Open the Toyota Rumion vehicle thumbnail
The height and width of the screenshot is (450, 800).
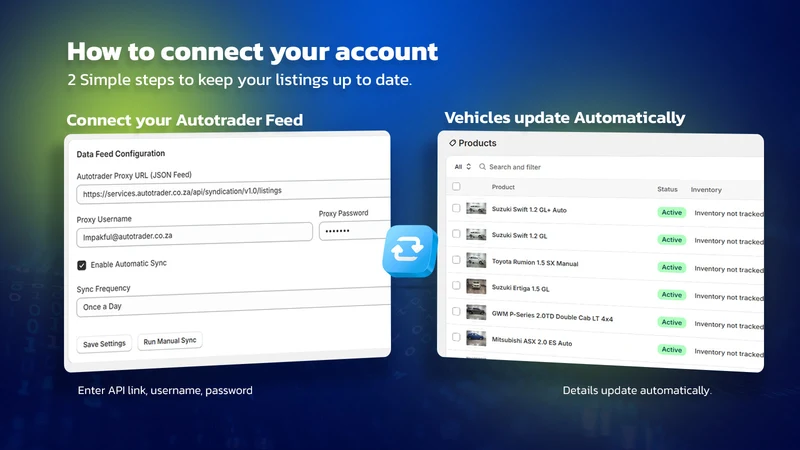pos(476,260)
